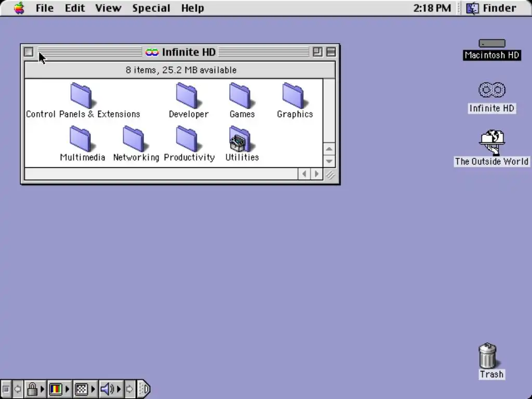Click the Control Strip right scroll arrow
This screenshot has width=532, height=399.
tap(129, 389)
